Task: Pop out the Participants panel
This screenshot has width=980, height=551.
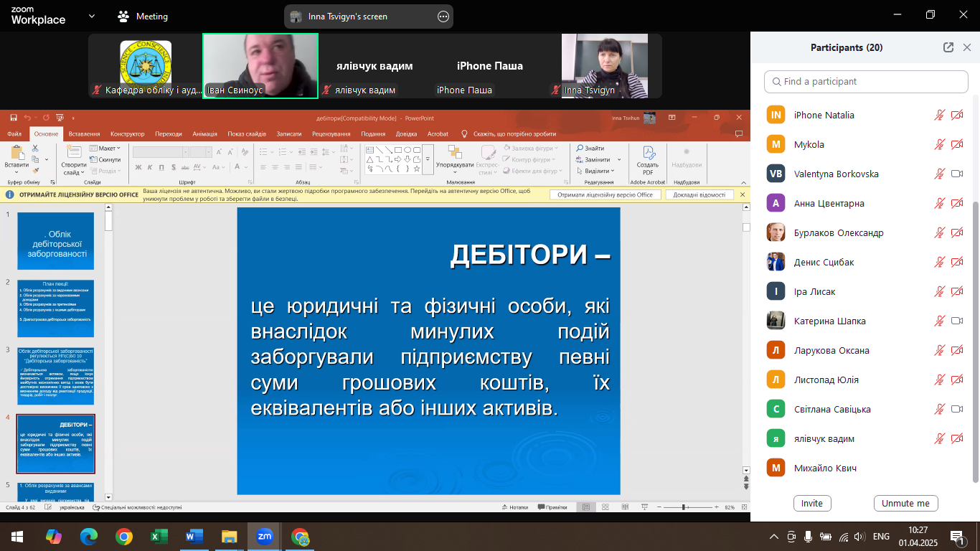Action: (948, 47)
